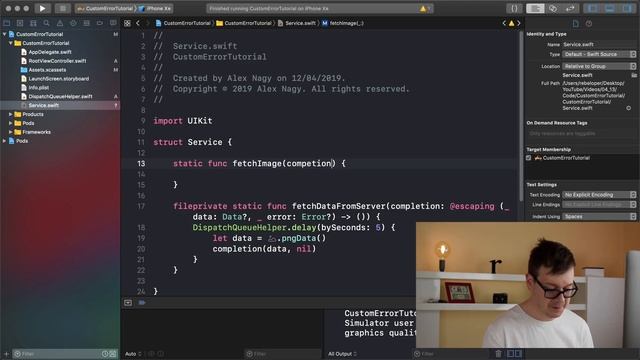The height and width of the screenshot is (360, 640).
Task: Toggle the Inspectors panel visibility
Action: (x=627, y=8)
